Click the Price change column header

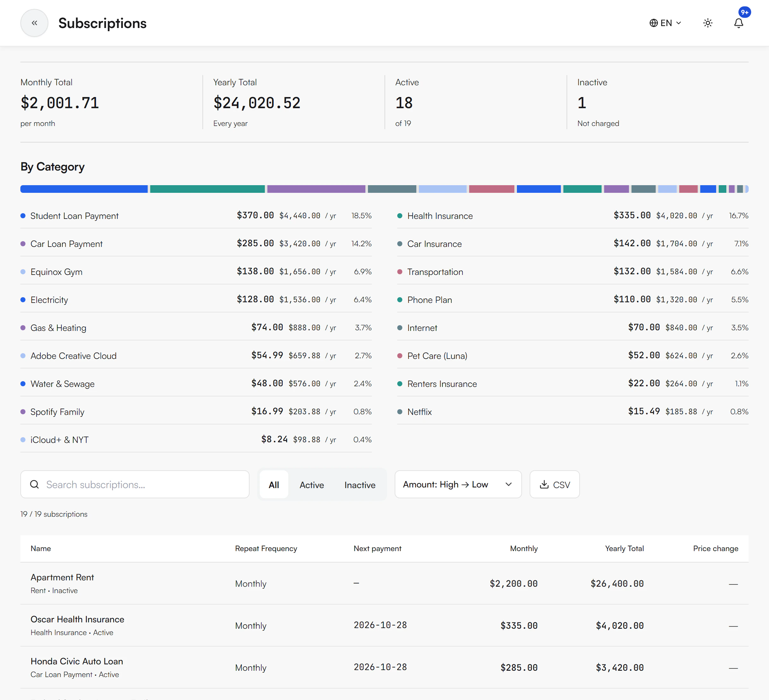tap(716, 548)
